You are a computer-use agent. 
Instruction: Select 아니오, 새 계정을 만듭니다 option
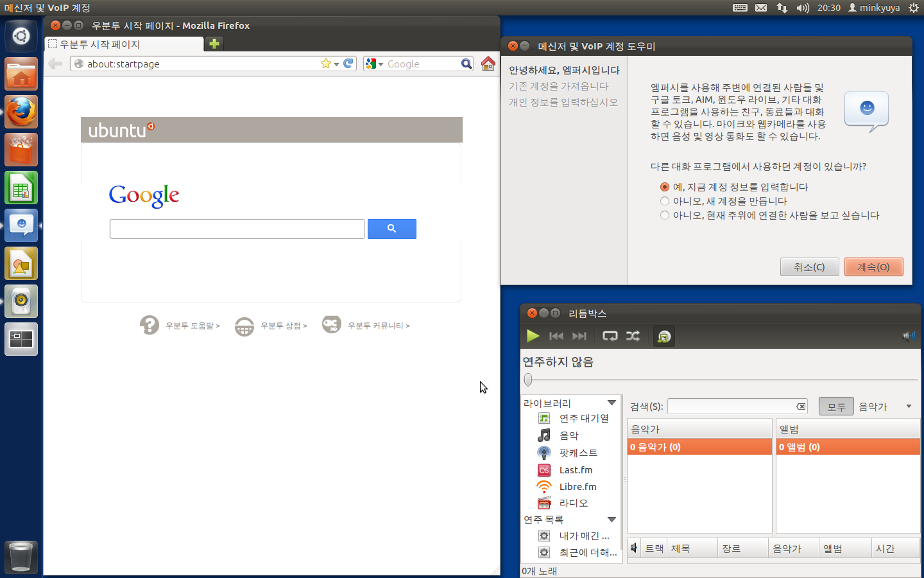pyautogui.click(x=724, y=201)
